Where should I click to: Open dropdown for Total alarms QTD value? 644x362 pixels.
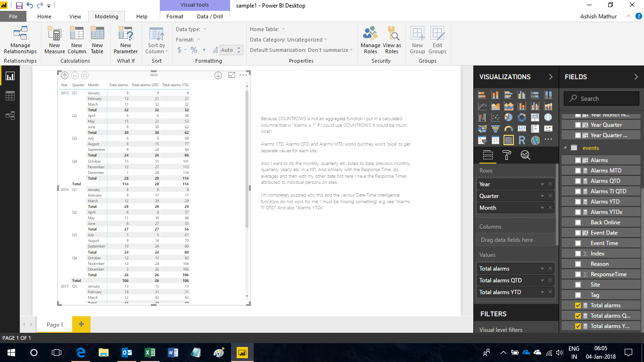[542, 280]
